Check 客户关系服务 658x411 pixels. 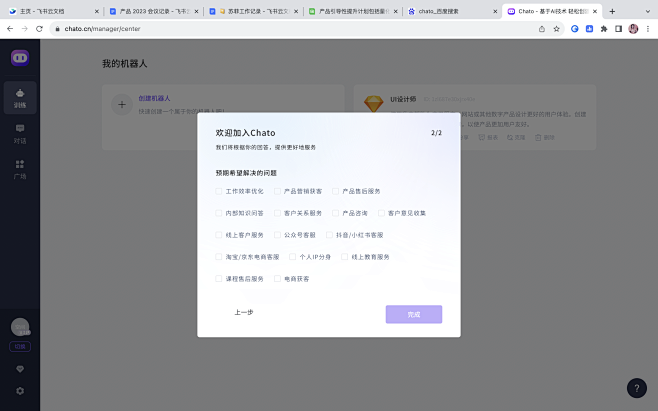(277, 213)
